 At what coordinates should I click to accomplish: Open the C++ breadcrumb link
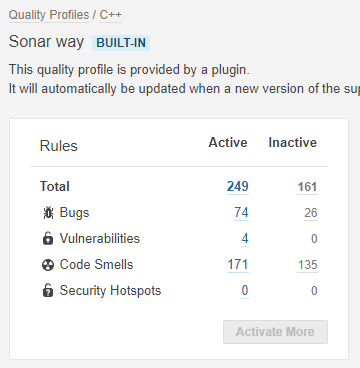[111, 15]
